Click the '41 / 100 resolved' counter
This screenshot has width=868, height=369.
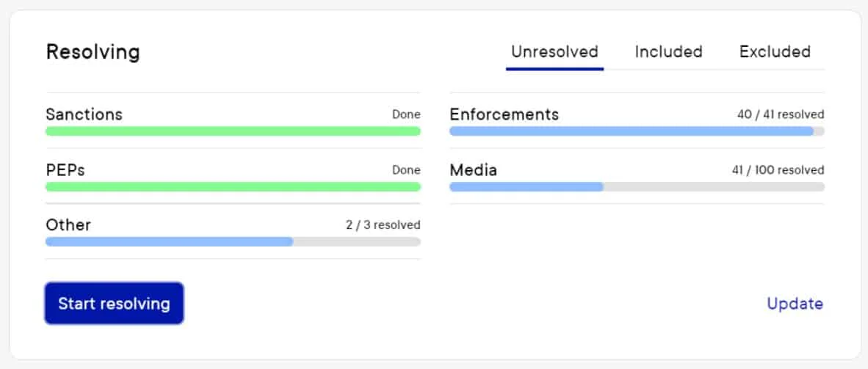(x=778, y=170)
